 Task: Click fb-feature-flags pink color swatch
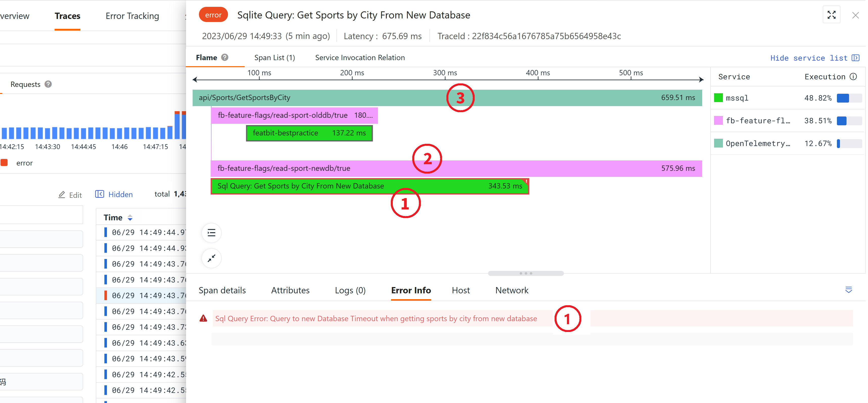click(x=718, y=121)
